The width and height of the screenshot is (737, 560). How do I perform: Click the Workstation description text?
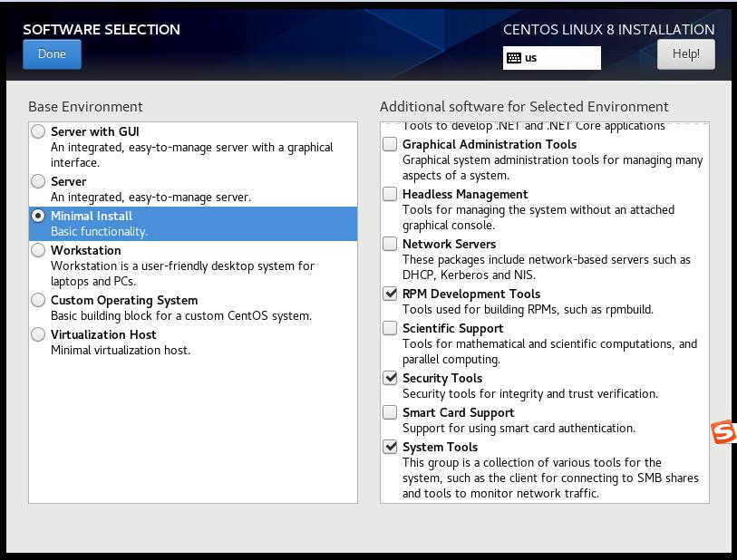pyautogui.click(x=181, y=274)
